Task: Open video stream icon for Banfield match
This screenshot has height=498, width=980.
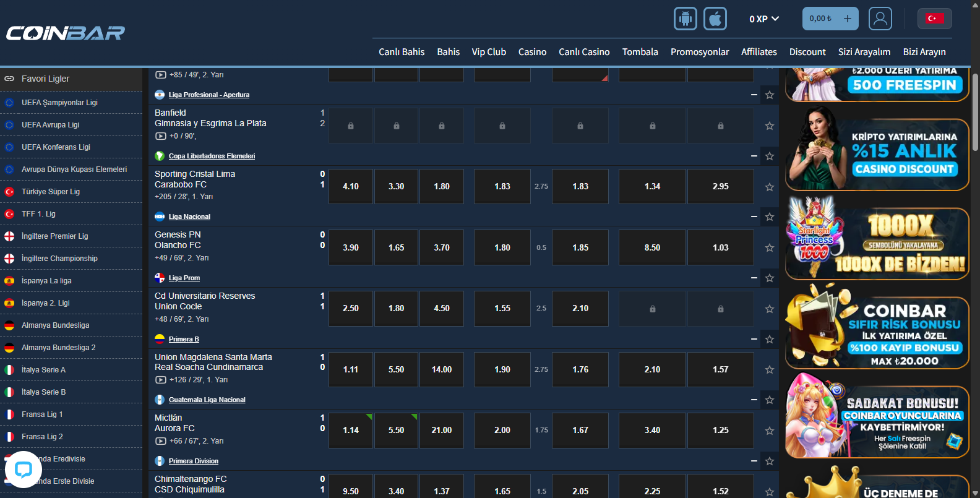Action: pos(161,136)
